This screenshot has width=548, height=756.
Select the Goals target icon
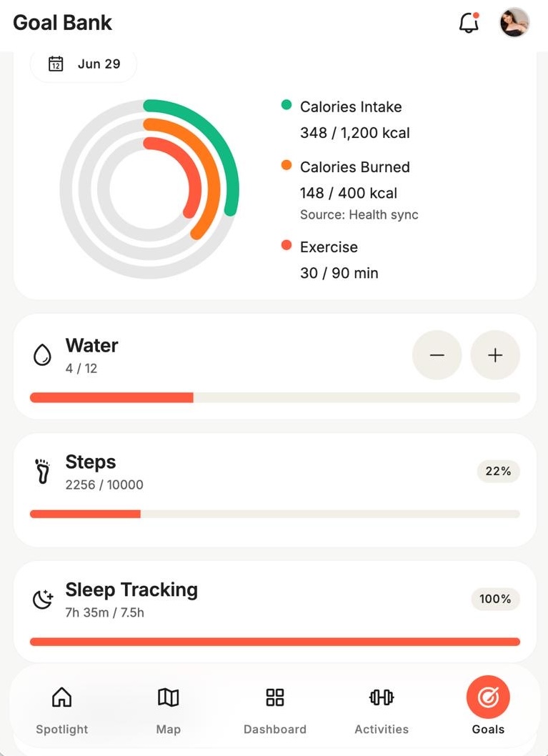(488, 697)
